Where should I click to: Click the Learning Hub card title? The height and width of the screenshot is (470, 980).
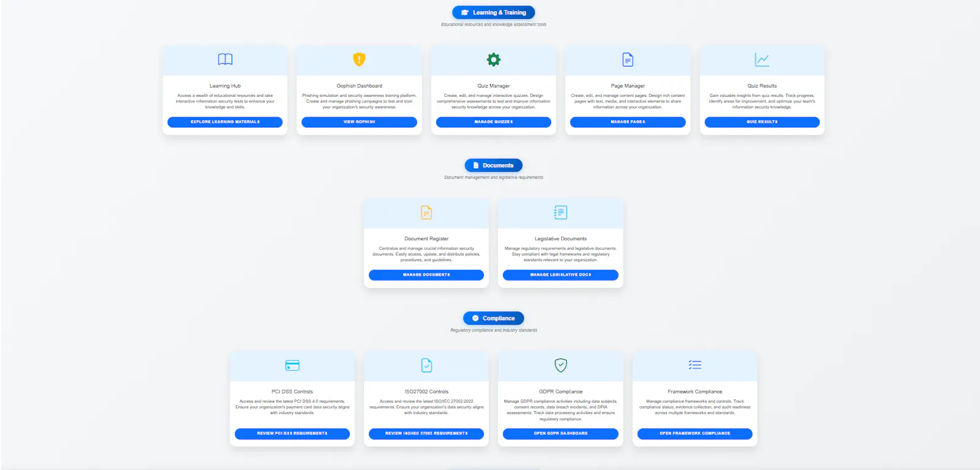click(225, 86)
